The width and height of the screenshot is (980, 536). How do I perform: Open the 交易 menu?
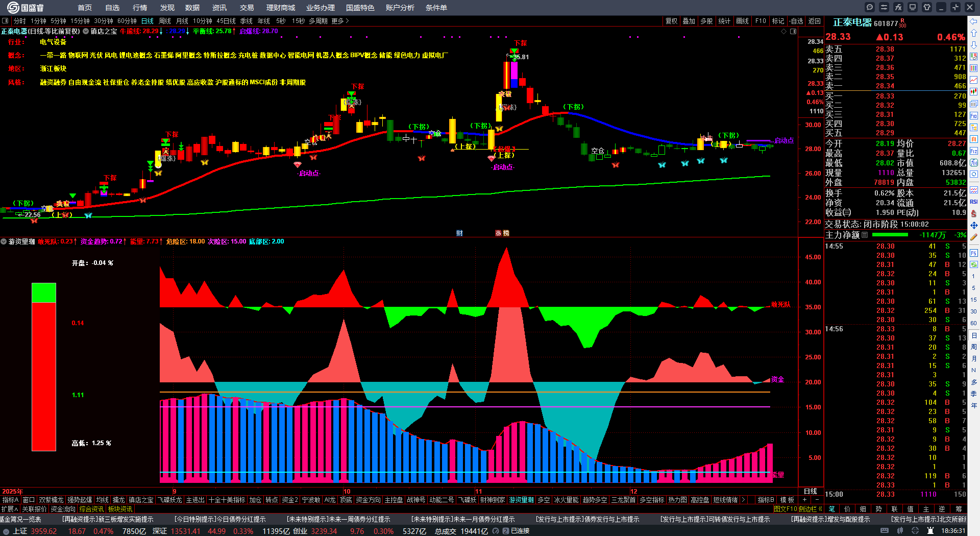click(x=247, y=8)
